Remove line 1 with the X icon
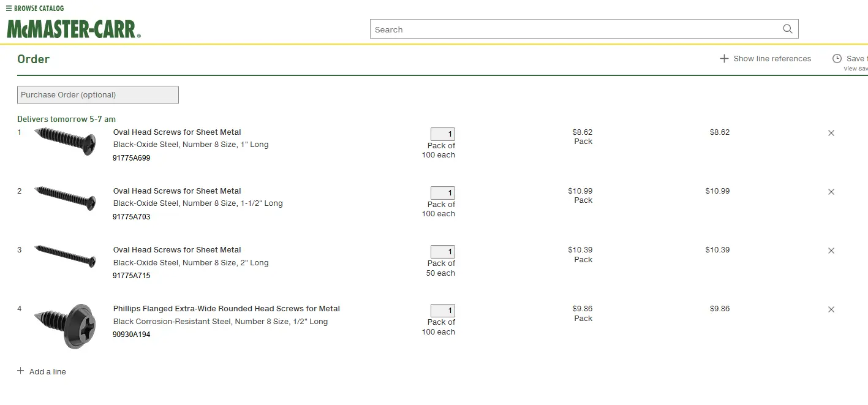868x405 pixels. coord(831,133)
